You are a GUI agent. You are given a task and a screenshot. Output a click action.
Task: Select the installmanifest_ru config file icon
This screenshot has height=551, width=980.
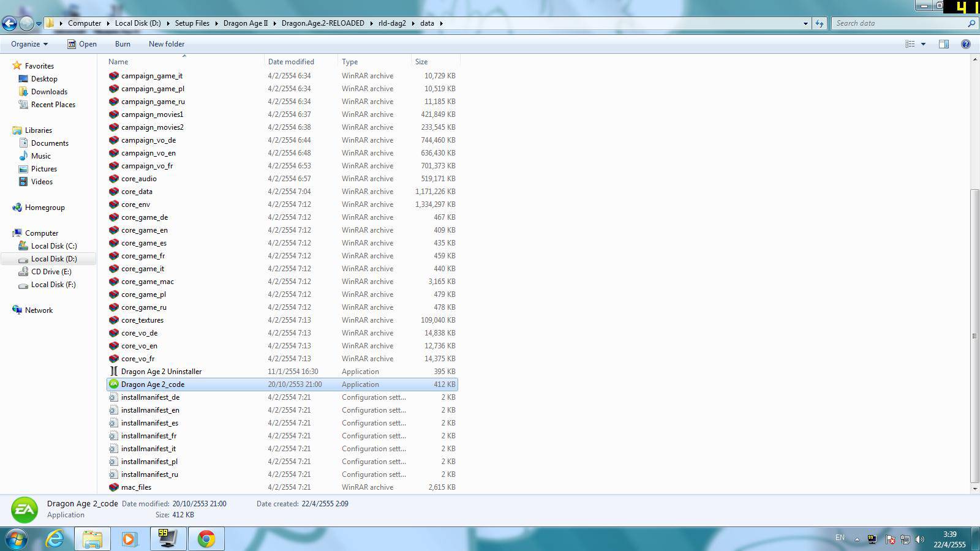[x=113, y=474]
